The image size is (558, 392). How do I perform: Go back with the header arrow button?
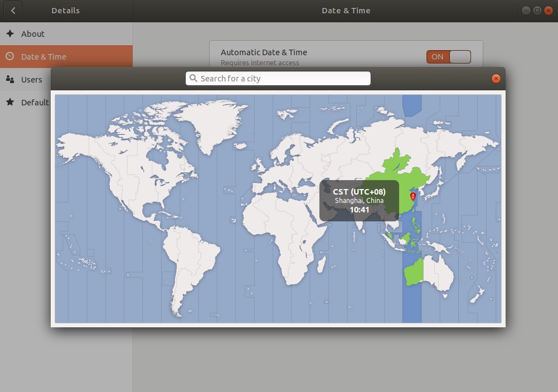pyautogui.click(x=13, y=11)
